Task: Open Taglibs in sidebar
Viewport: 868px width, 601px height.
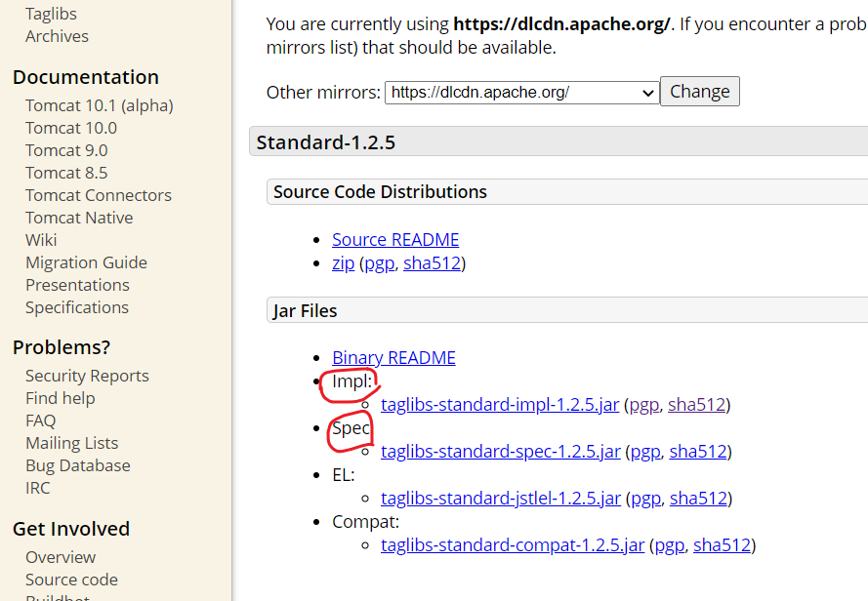Action: (51, 14)
